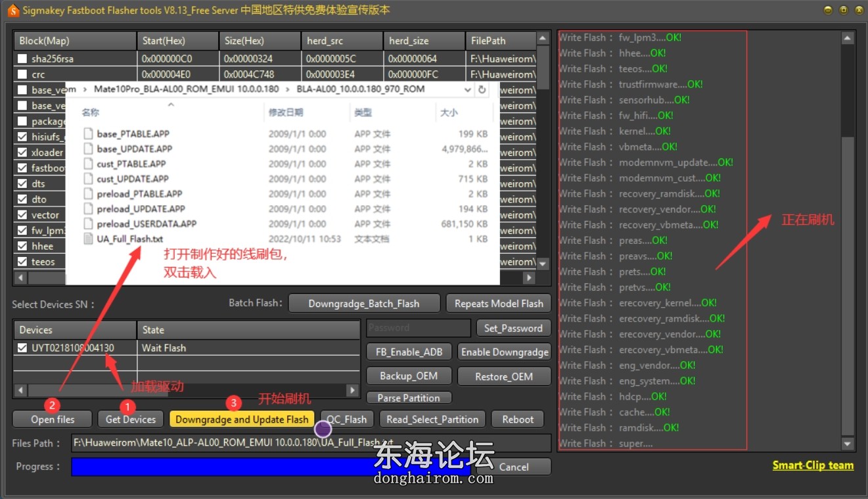Click the file icon beside preload_PTABLE.APP
This screenshot has width=868, height=499.
click(89, 194)
